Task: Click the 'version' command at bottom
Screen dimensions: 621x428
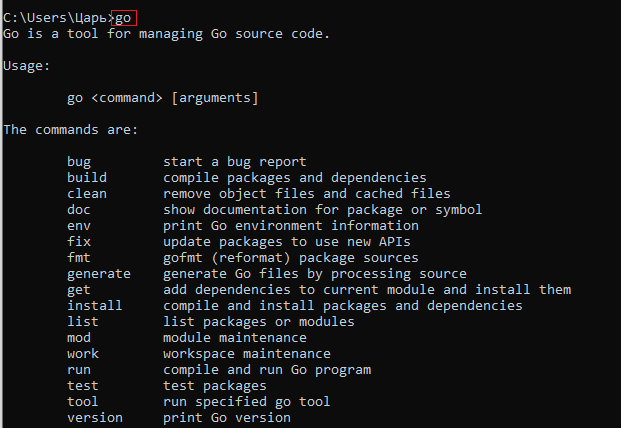Action: click(95, 418)
